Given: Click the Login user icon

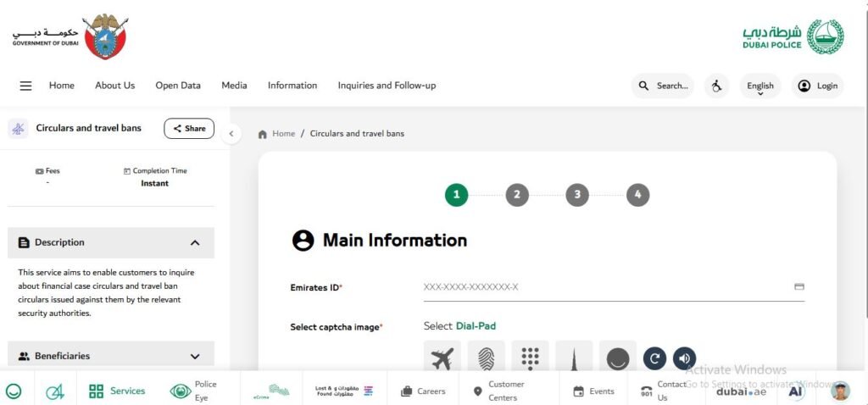Looking at the screenshot, I should (804, 86).
